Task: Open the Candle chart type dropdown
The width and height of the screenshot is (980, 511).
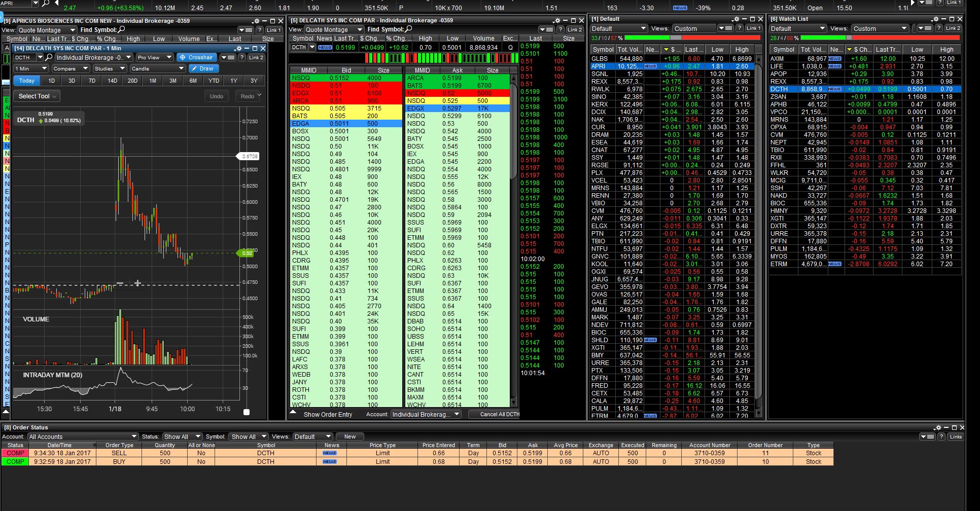Action: [157, 69]
